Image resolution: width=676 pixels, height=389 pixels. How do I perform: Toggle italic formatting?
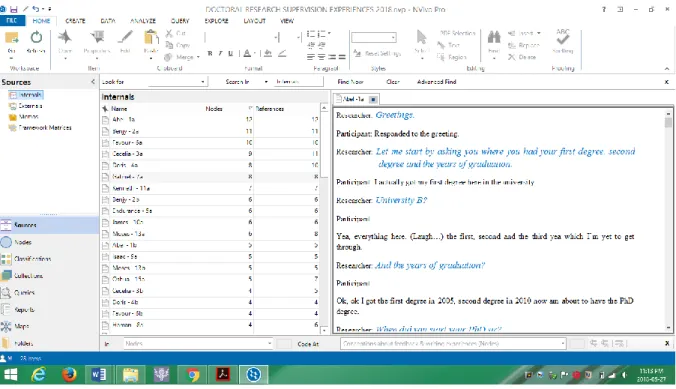(220, 53)
